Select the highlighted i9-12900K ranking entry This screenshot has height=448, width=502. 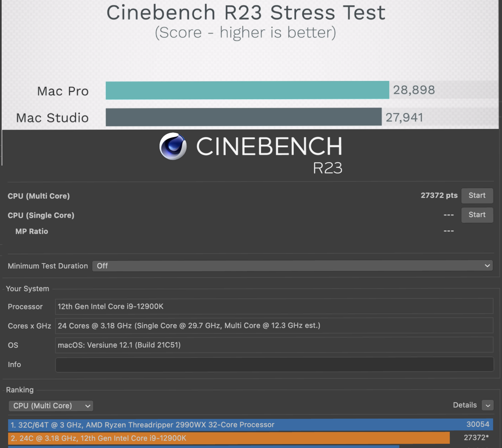(x=228, y=438)
